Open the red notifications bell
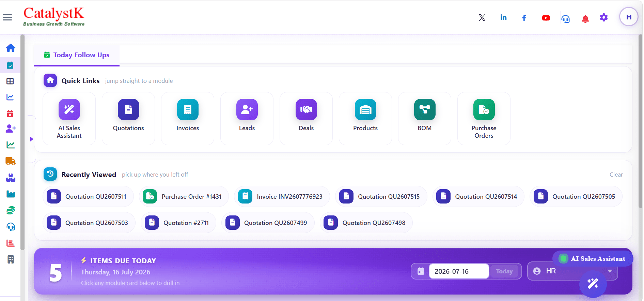Viewport: 644px width, 301px height. point(585,19)
